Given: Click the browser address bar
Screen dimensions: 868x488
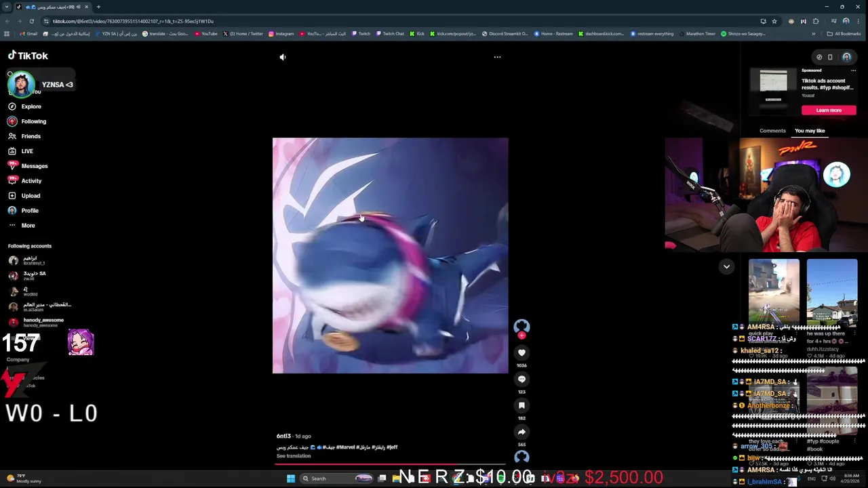Looking at the screenshot, I should click(400, 21).
